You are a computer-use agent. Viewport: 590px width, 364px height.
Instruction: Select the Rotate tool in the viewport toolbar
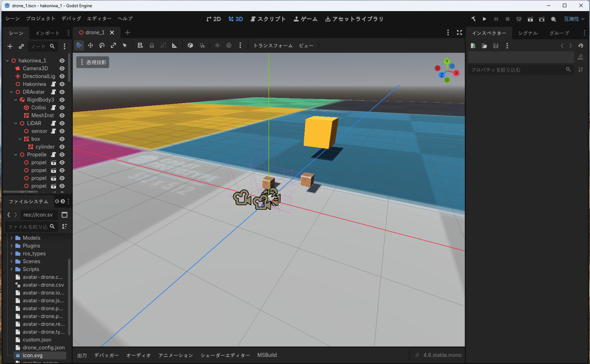(x=102, y=46)
